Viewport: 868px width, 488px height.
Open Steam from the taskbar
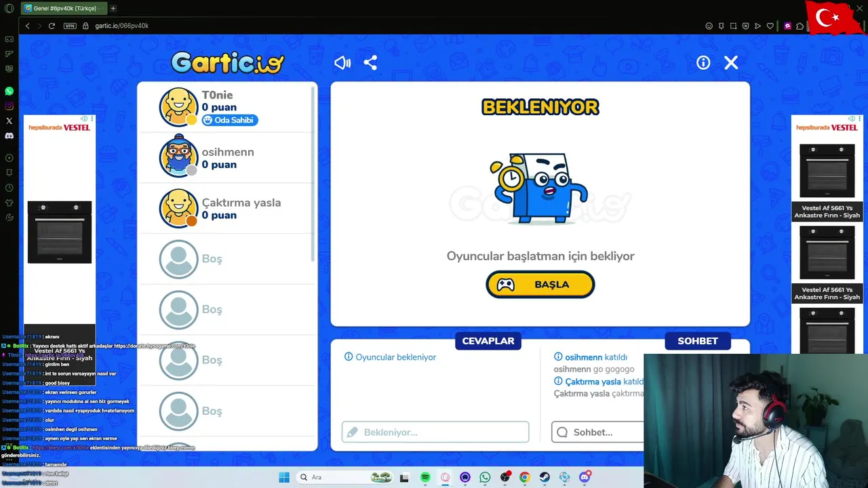point(545,477)
